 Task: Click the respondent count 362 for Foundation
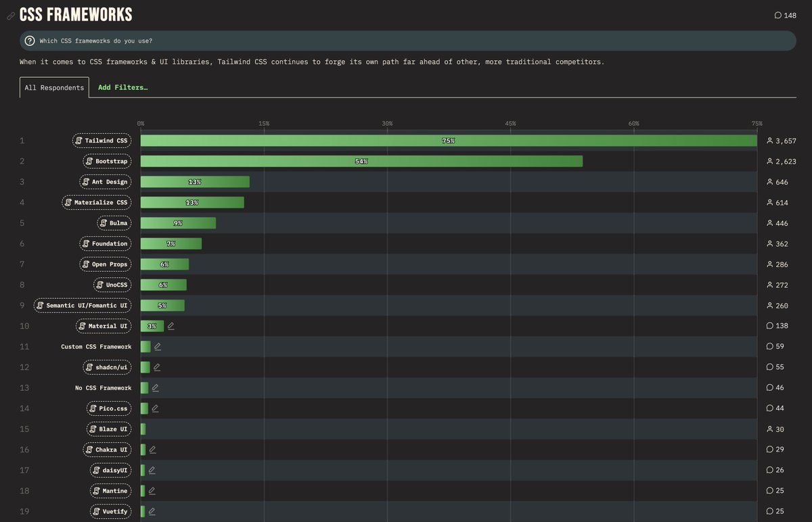pyautogui.click(x=777, y=243)
